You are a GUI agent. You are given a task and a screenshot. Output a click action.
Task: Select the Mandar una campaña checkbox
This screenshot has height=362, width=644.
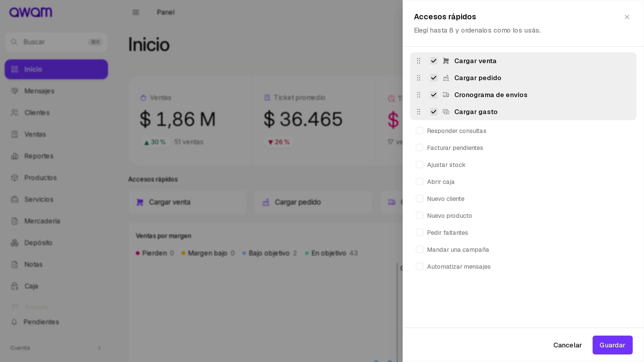[420, 249]
